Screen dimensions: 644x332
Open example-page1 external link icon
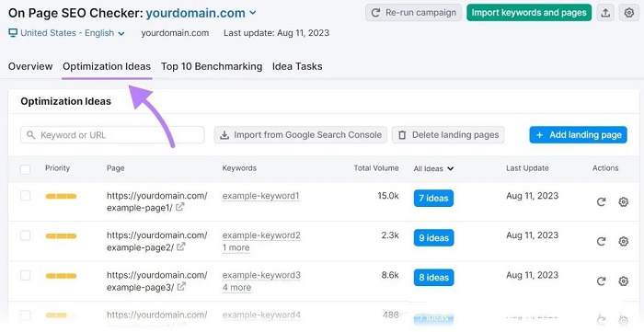[x=180, y=207]
